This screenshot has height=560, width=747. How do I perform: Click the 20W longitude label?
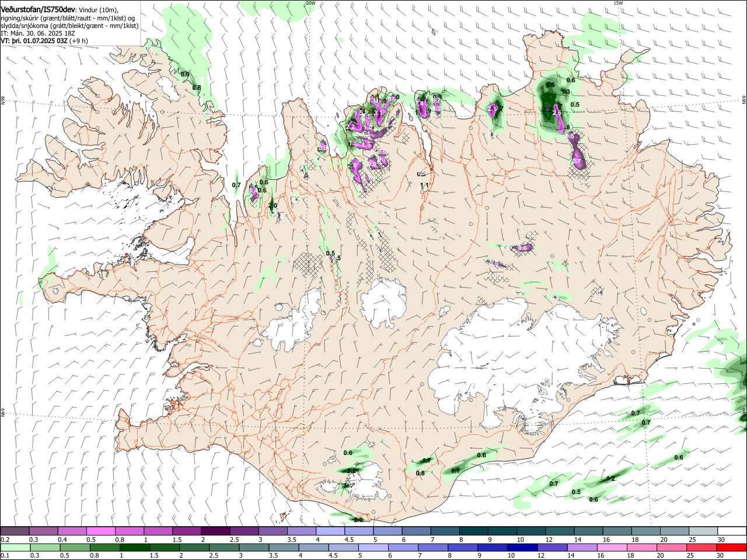310,3
